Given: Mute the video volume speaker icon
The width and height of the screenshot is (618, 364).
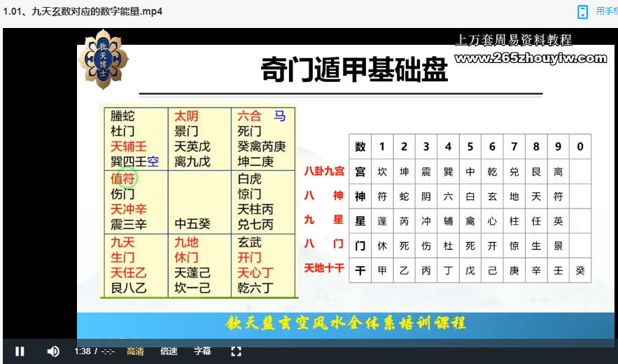Looking at the screenshot, I should click(x=53, y=351).
